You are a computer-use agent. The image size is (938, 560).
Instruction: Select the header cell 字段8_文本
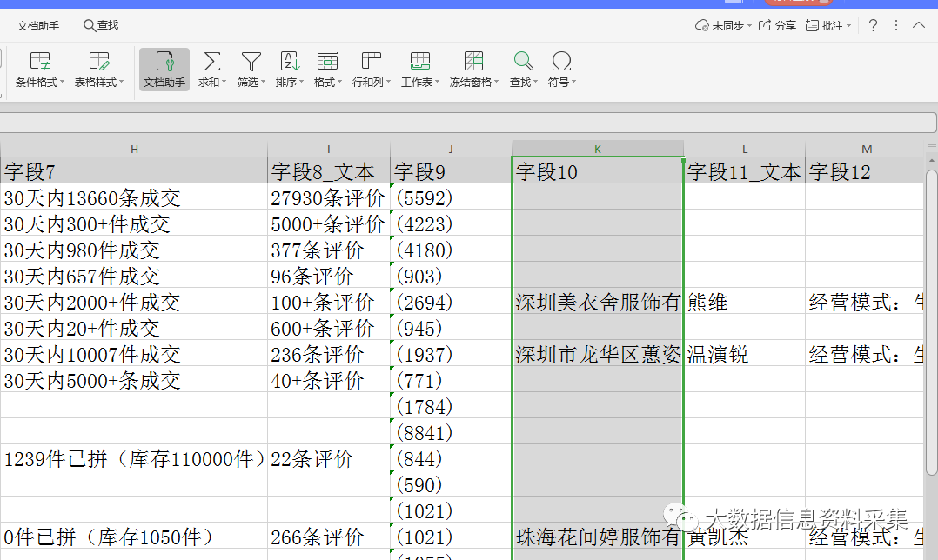tap(328, 171)
